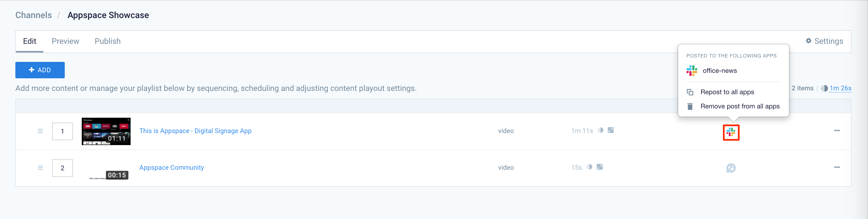Switch to the Preview tab
868x219 pixels.
point(65,41)
